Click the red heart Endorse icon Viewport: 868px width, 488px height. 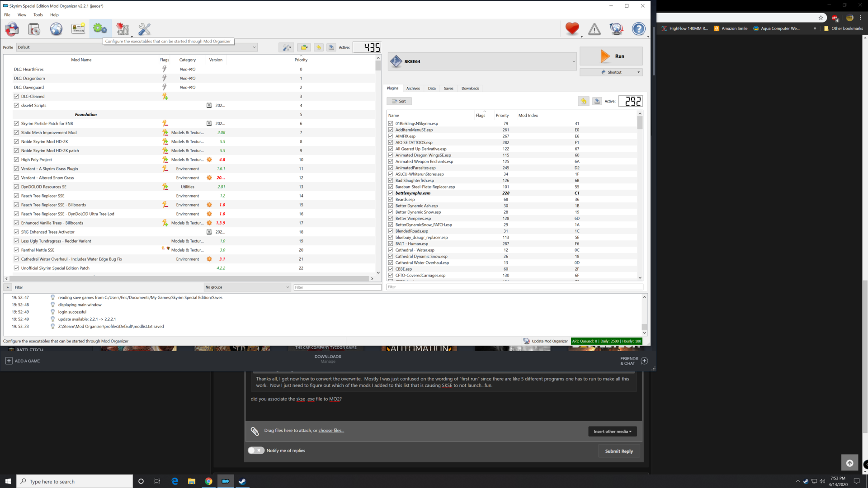coord(572,29)
